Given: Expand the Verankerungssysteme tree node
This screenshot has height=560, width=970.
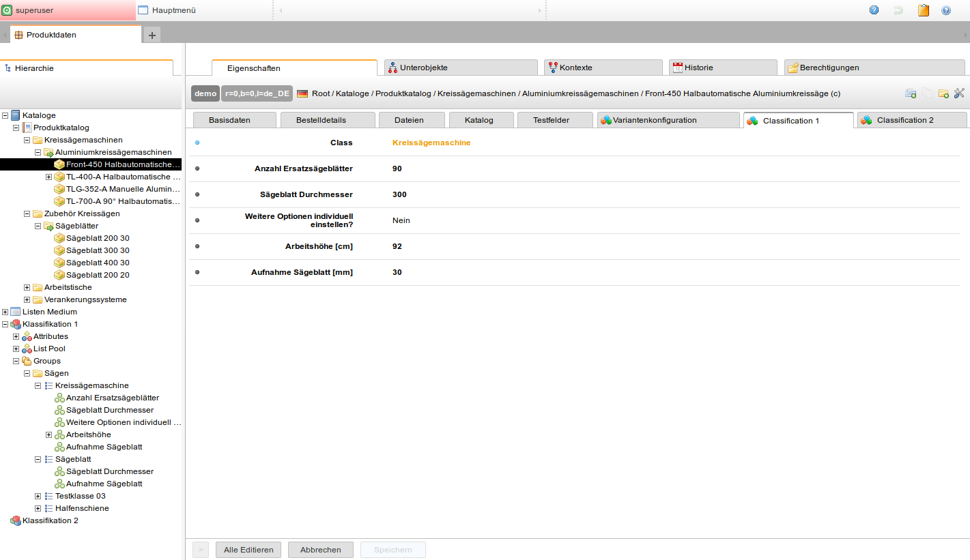Looking at the screenshot, I should [x=27, y=299].
